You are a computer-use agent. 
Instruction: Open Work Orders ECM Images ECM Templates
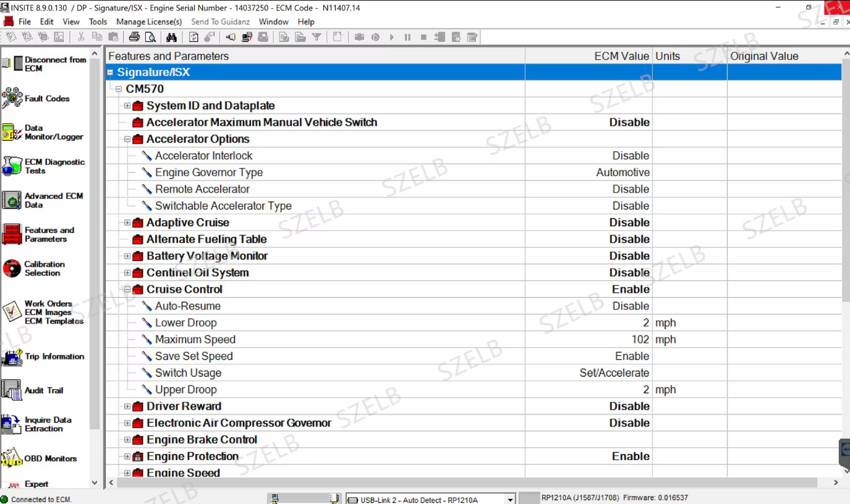tap(43, 312)
